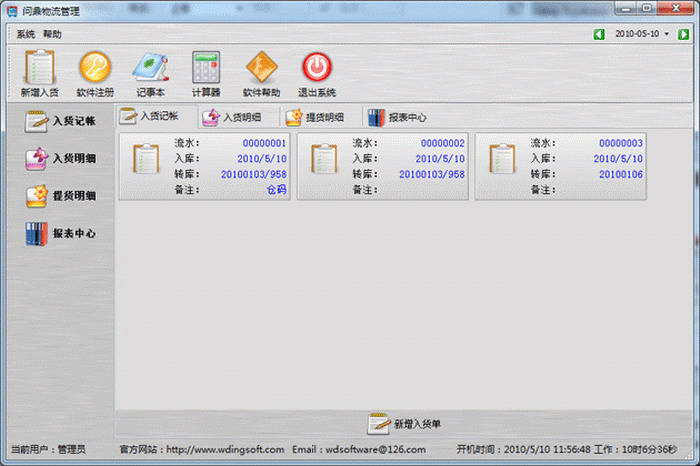Open 软件注册 registration icon
Viewport: 700px width, 466px height.
coord(95,73)
